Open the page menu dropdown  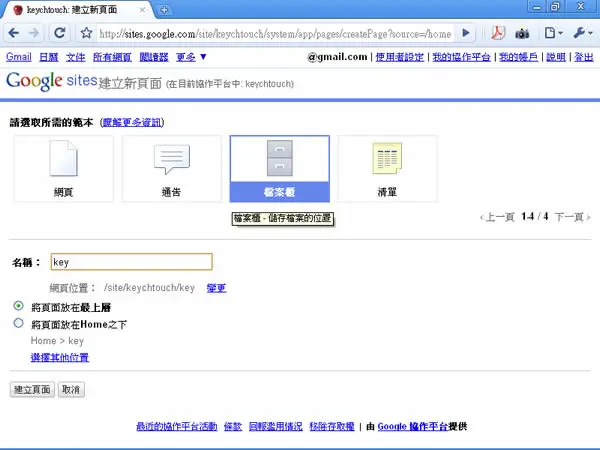(553, 33)
